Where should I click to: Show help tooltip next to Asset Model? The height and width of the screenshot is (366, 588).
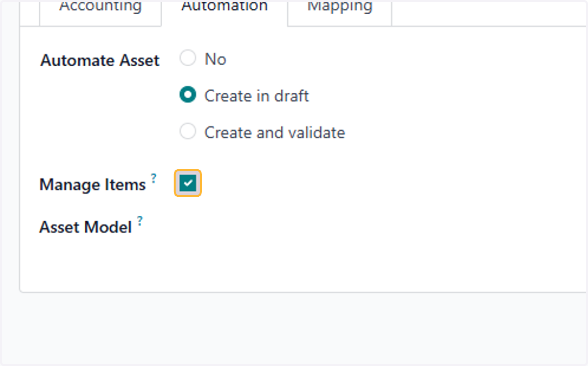pos(140,220)
